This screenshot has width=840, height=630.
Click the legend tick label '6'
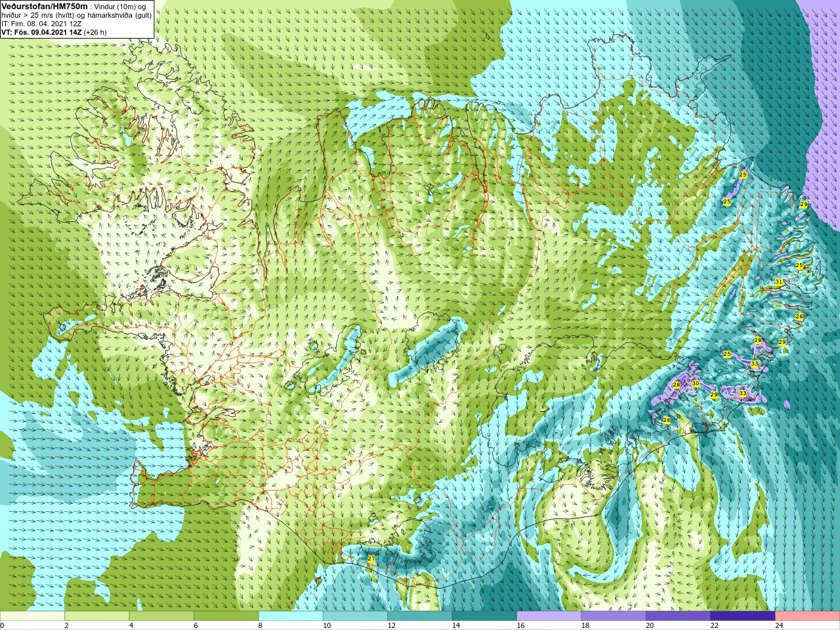tap(196, 625)
